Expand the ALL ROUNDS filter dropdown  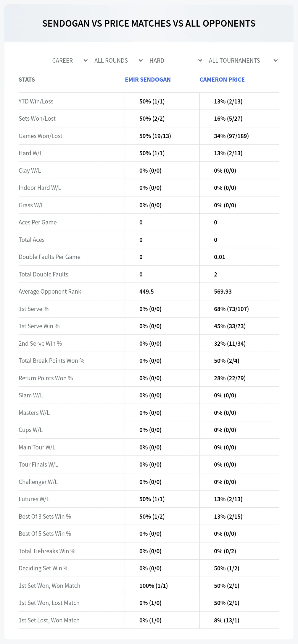tap(118, 61)
